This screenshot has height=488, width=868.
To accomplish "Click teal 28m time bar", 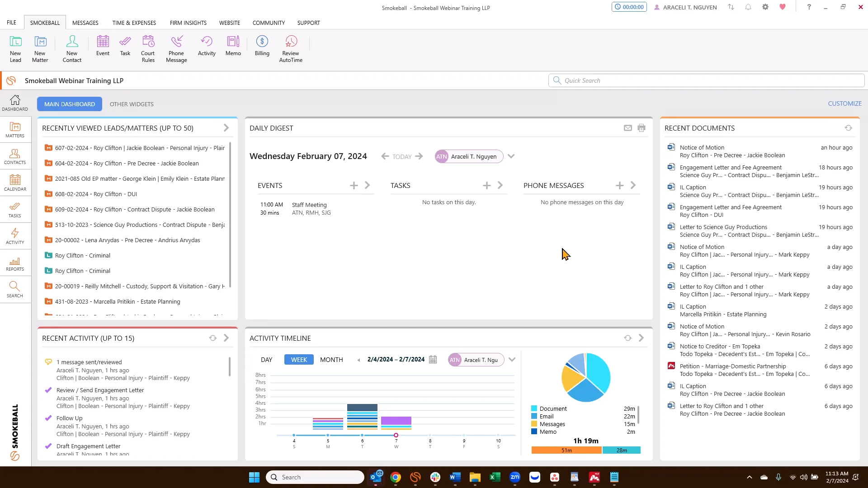I will pos(622,450).
